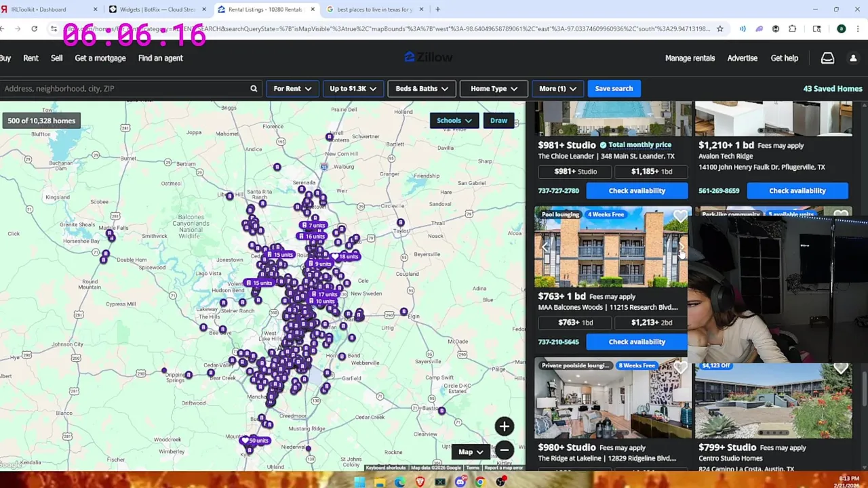Expand the For Rent filter
Viewport: 868px width, 488px height.
pos(292,89)
